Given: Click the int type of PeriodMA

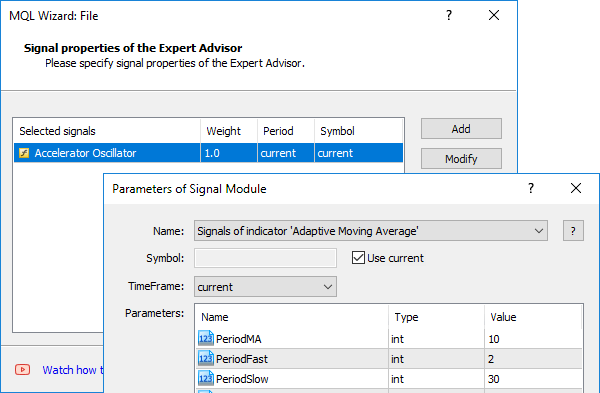Looking at the screenshot, I should pyautogui.click(x=397, y=339).
